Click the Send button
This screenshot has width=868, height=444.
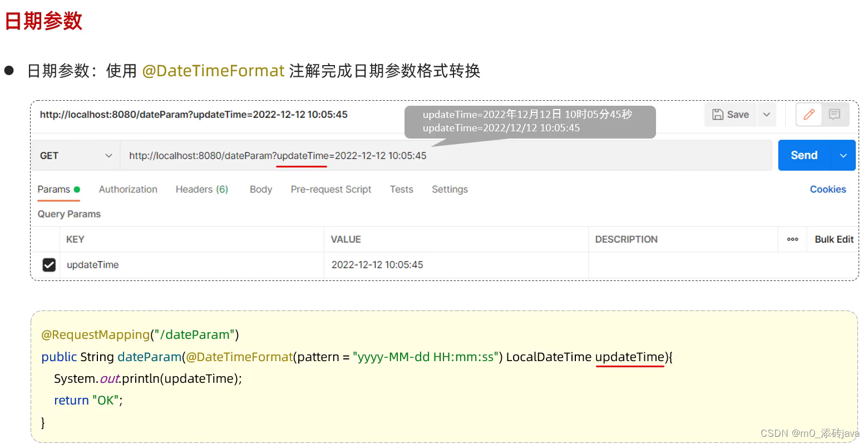(803, 155)
